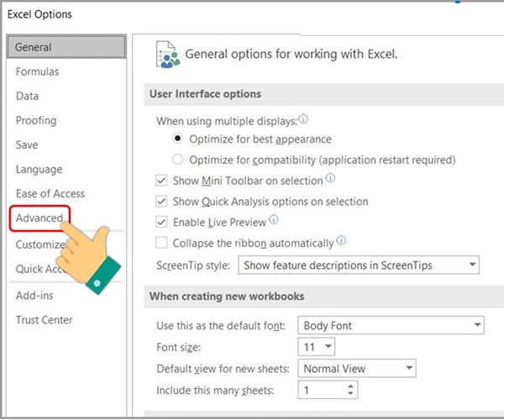Image resolution: width=509 pixels, height=420 pixels.
Task: Click info icon beside Collapse the ribbon automatically
Action: [341, 240]
